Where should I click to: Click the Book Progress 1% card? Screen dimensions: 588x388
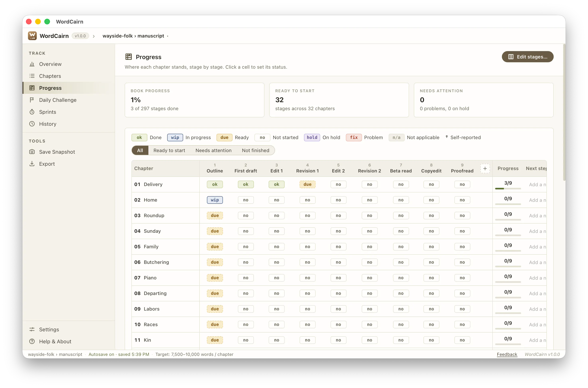pyautogui.click(x=194, y=100)
